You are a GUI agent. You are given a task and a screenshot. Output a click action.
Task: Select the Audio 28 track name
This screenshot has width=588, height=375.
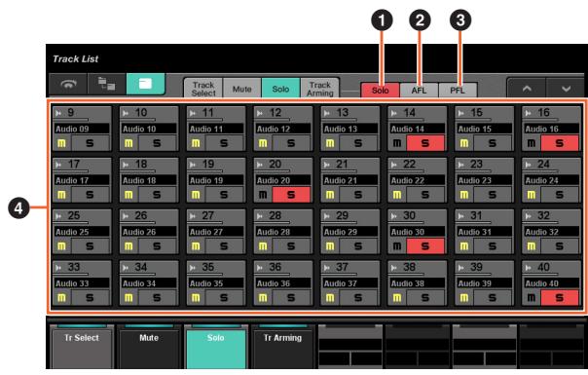283,232
